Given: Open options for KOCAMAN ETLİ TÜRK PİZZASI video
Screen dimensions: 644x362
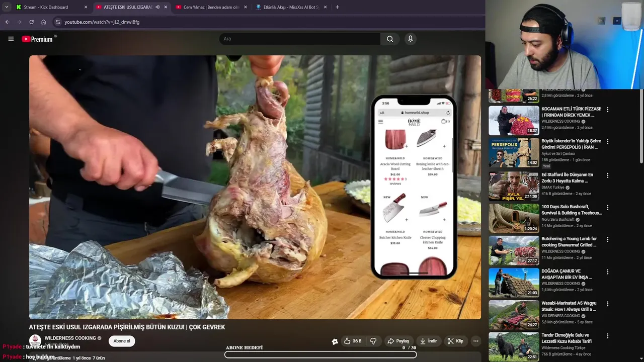Looking at the screenshot, I should (x=608, y=110).
